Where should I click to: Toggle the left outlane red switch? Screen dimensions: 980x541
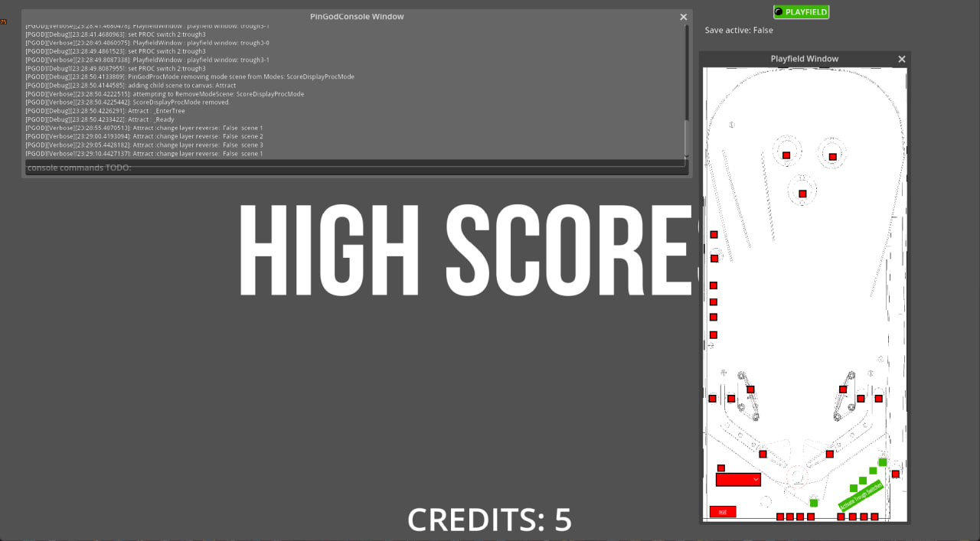pyautogui.click(x=712, y=399)
